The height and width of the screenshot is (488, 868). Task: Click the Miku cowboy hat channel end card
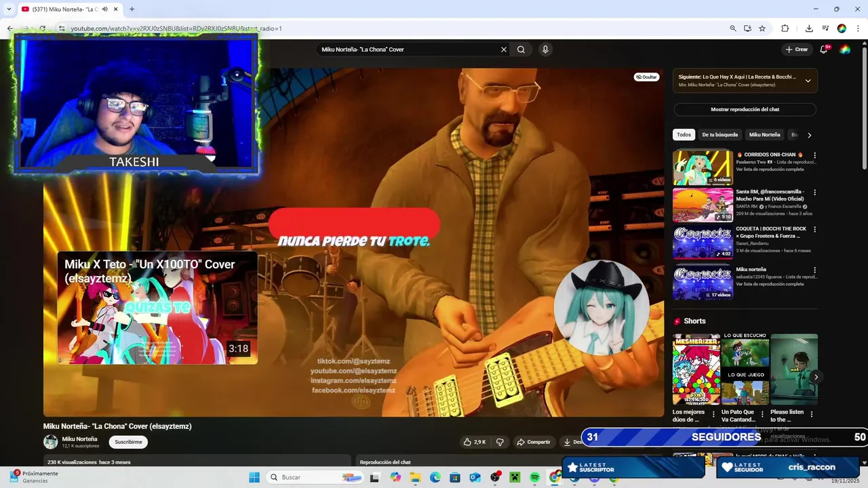click(601, 307)
